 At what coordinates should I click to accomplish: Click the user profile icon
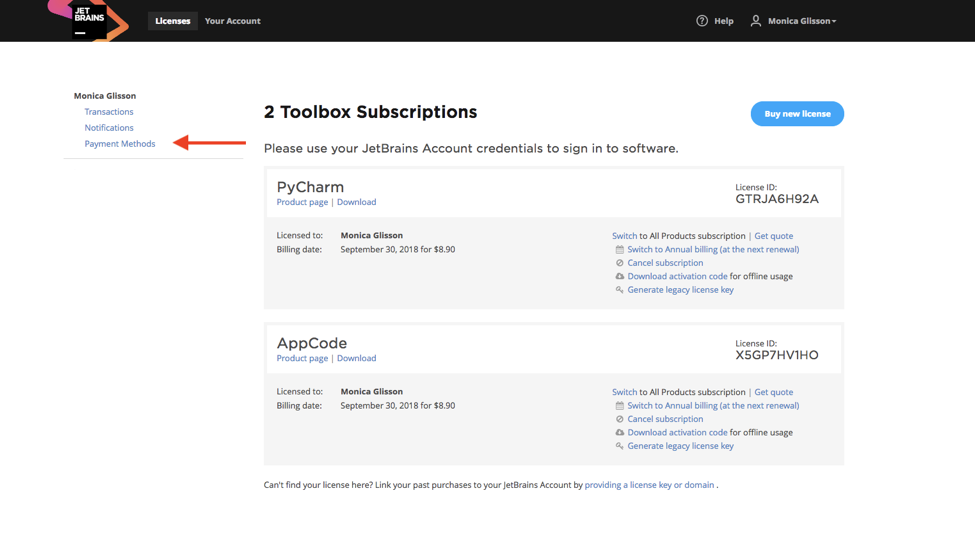coord(756,21)
